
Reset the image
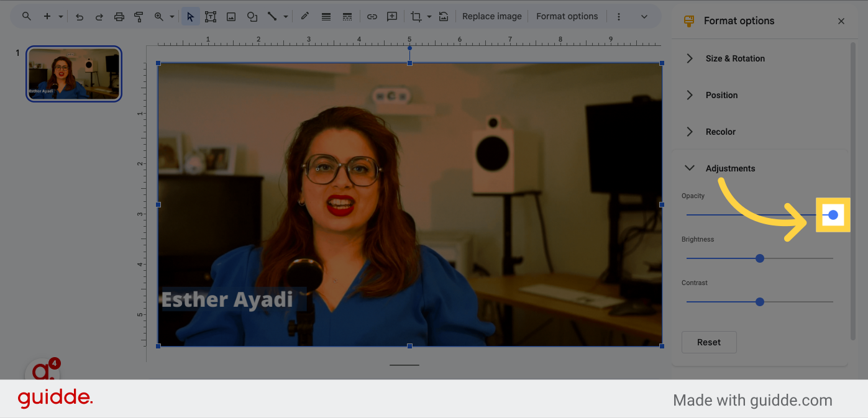(444, 17)
